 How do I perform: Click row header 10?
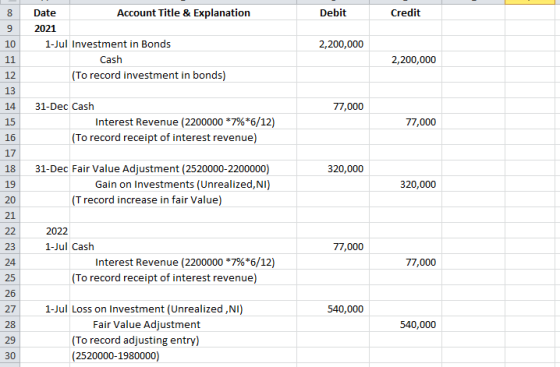tap(10, 44)
